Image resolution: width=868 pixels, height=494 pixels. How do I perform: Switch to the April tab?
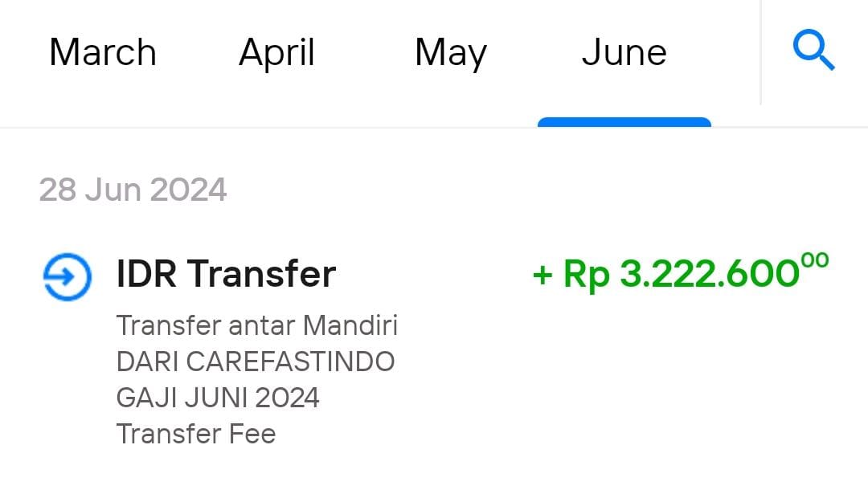tap(276, 54)
